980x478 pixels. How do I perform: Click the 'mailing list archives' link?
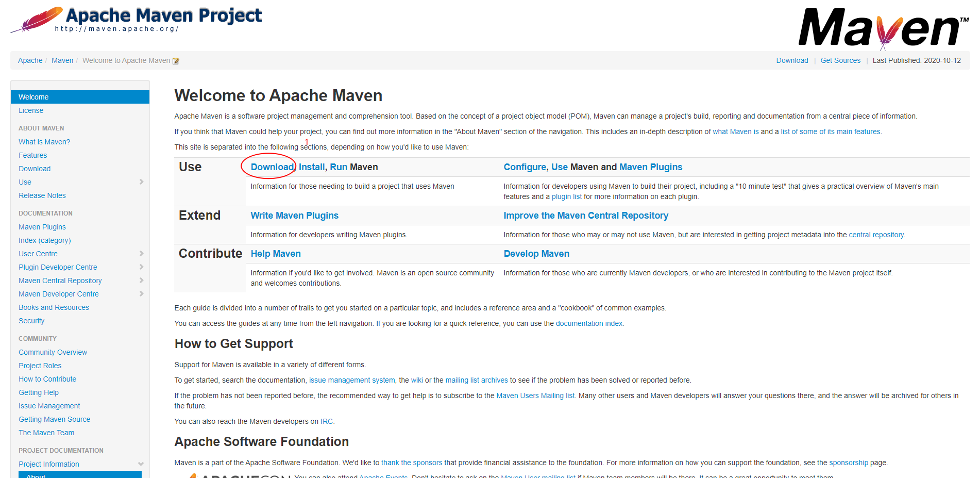[477, 380]
